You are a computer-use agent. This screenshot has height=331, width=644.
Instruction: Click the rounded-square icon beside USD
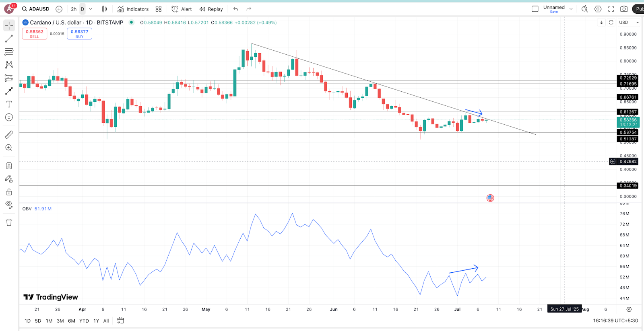(611, 23)
